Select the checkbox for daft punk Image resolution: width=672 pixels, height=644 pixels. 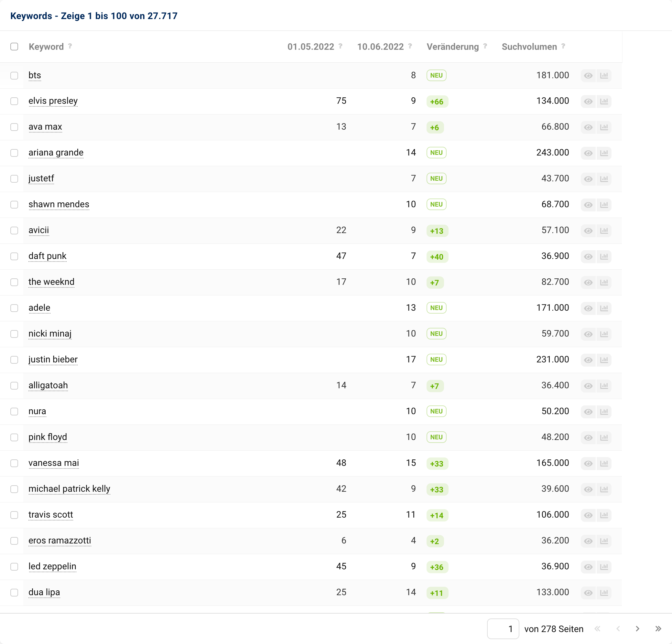[14, 256]
